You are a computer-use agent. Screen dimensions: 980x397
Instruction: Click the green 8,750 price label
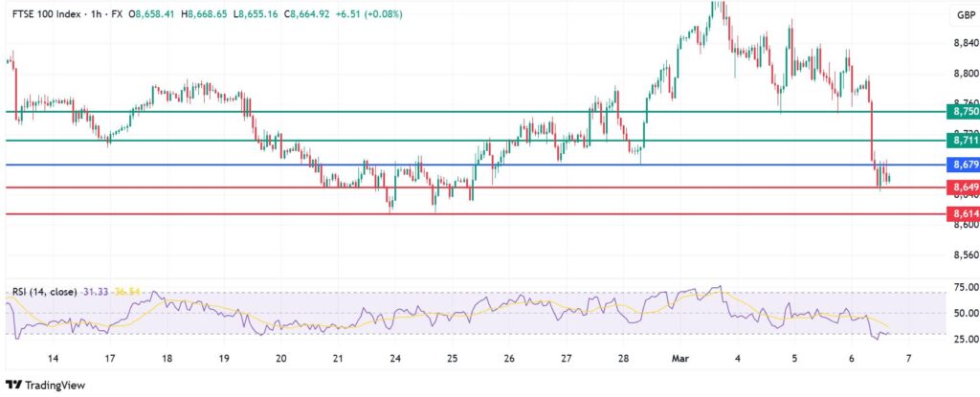pos(962,112)
